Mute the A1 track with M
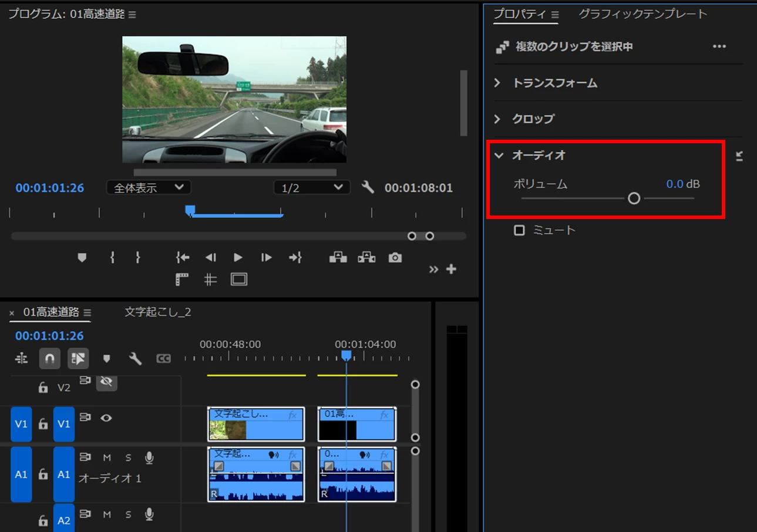Screen dimensions: 757x532 pyautogui.click(x=107, y=457)
